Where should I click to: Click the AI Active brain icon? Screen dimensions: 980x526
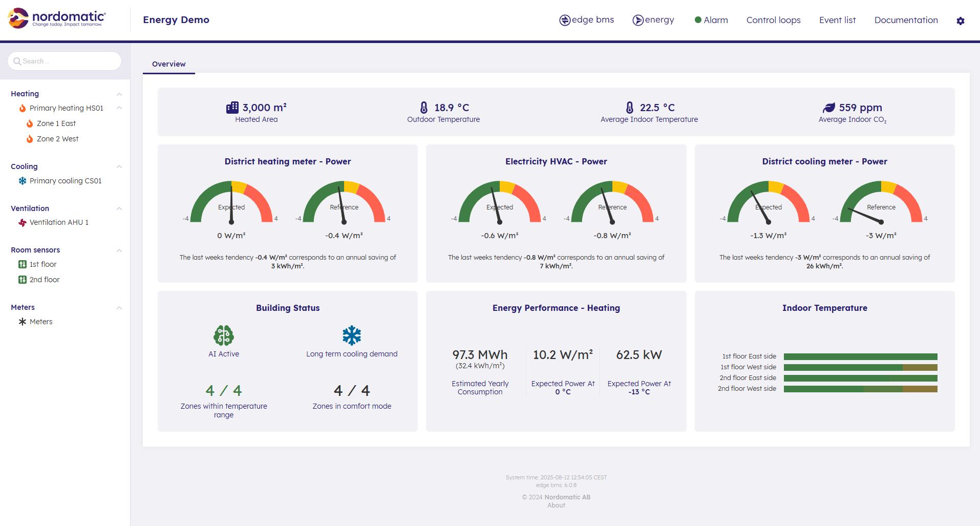[x=223, y=335]
